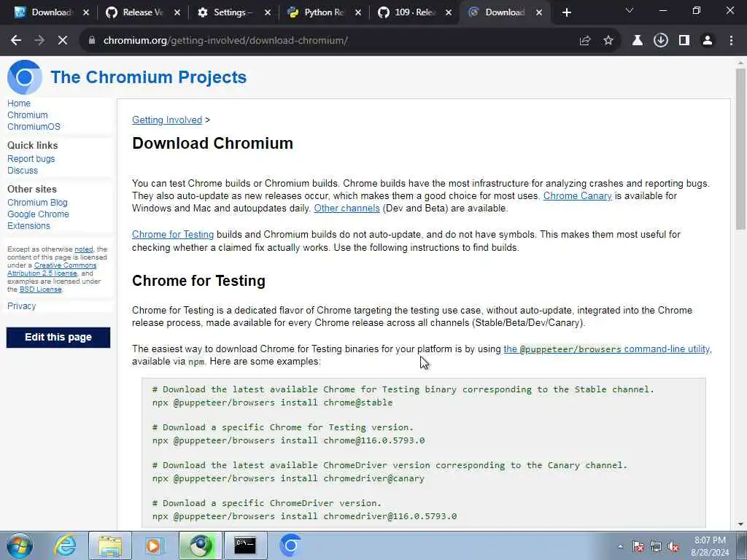Click the scrollbar down arrow

[x=740, y=524]
